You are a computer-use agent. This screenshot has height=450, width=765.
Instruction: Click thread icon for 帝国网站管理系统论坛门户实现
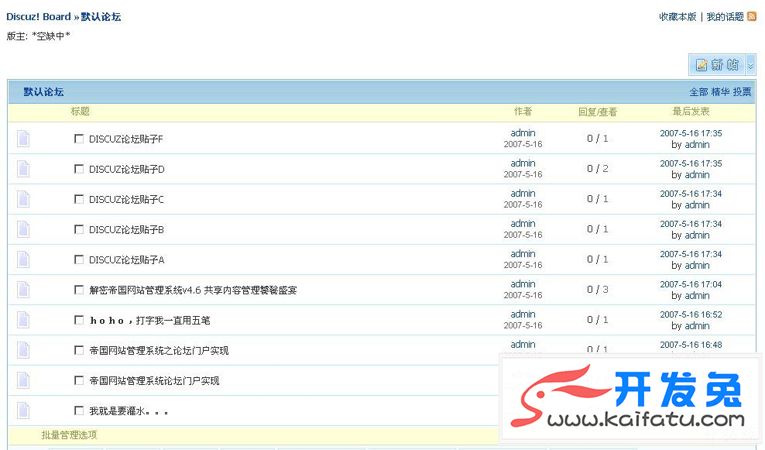(x=23, y=381)
